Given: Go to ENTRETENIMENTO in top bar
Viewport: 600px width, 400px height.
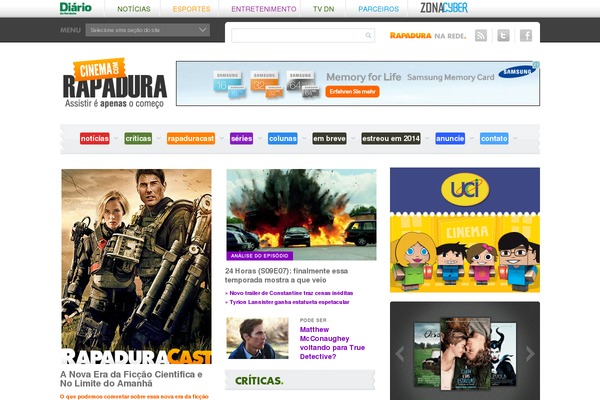Looking at the screenshot, I should pyautogui.click(x=264, y=9).
